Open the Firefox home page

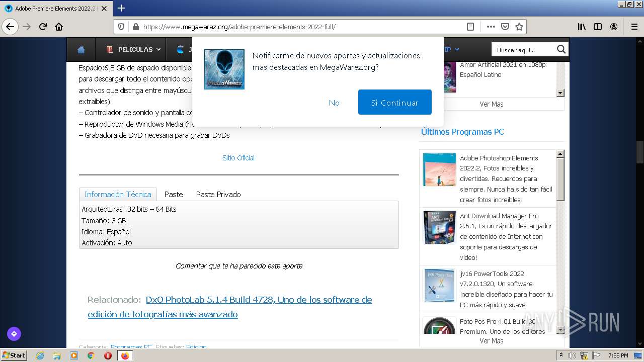click(59, 27)
